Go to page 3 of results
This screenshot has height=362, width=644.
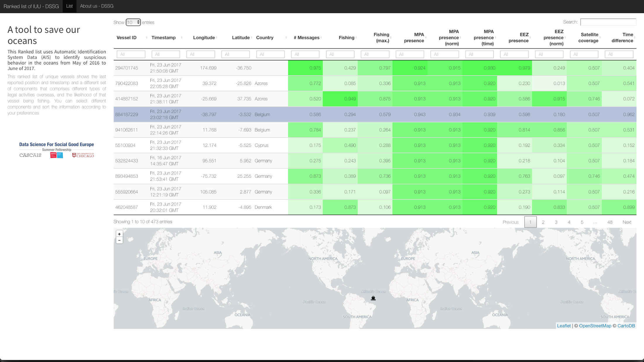(x=556, y=222)
